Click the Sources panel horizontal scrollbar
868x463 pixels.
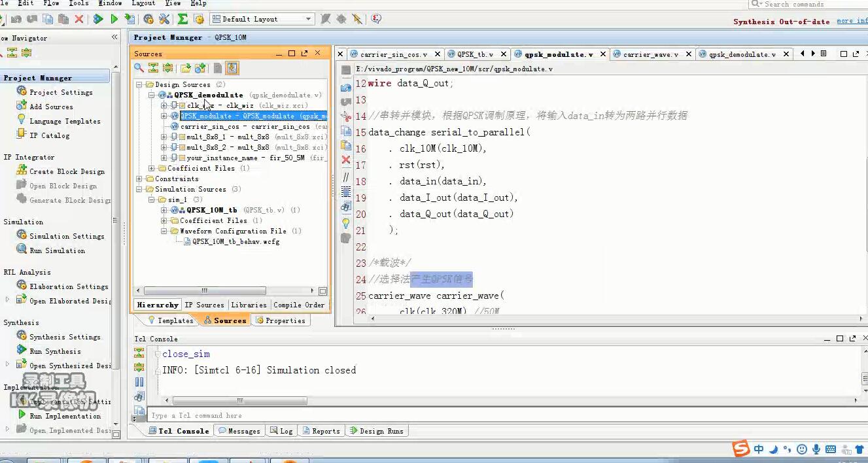coord(204,291)
